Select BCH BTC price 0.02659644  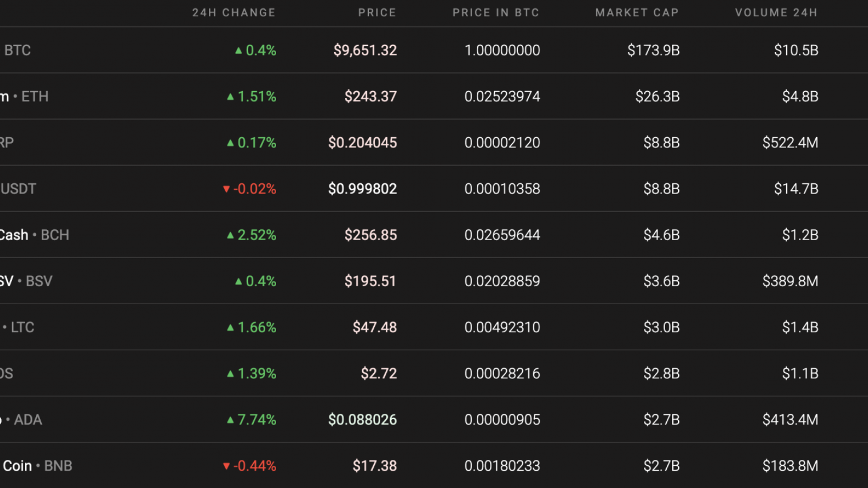pos(502,235)
